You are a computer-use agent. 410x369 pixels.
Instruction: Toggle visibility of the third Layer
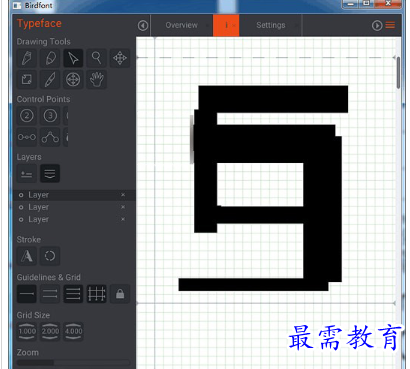[21, 220]
